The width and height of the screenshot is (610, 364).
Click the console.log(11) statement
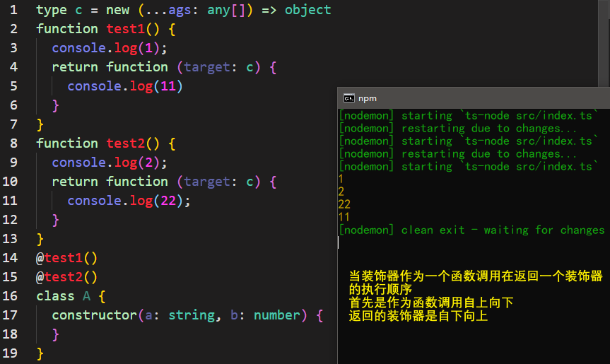[125, 86]
